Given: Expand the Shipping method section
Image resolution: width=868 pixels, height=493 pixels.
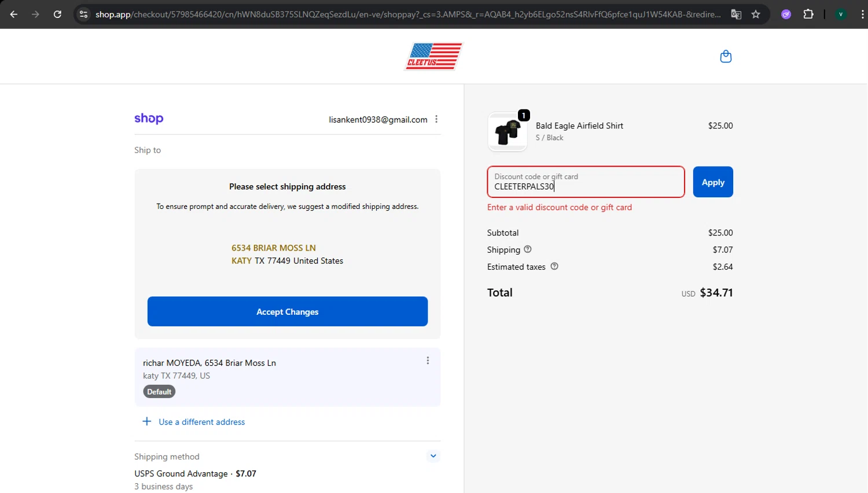Looking at the screenshot, I should coord(433,456).
